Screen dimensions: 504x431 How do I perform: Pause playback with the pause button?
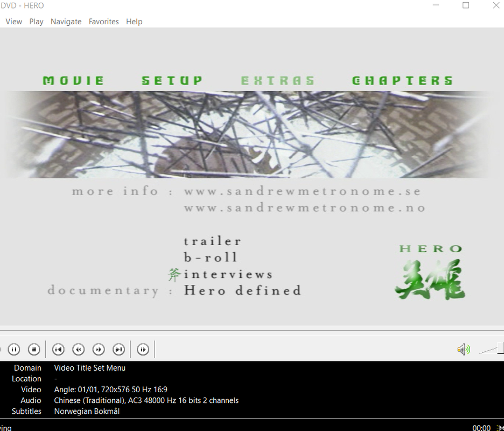tap(14, 349)
